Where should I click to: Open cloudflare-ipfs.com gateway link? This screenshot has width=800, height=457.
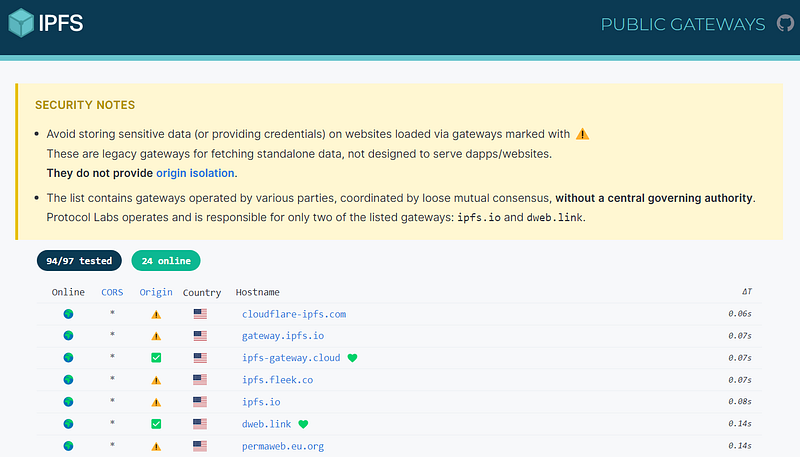[x=294, y=314]
